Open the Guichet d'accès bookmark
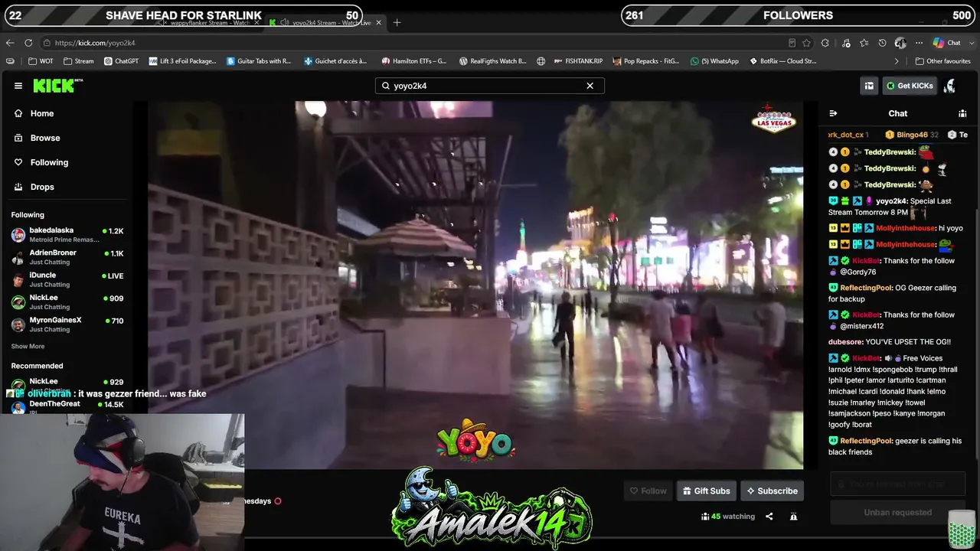The image size is (980, 551). click(x=335, y=61)
